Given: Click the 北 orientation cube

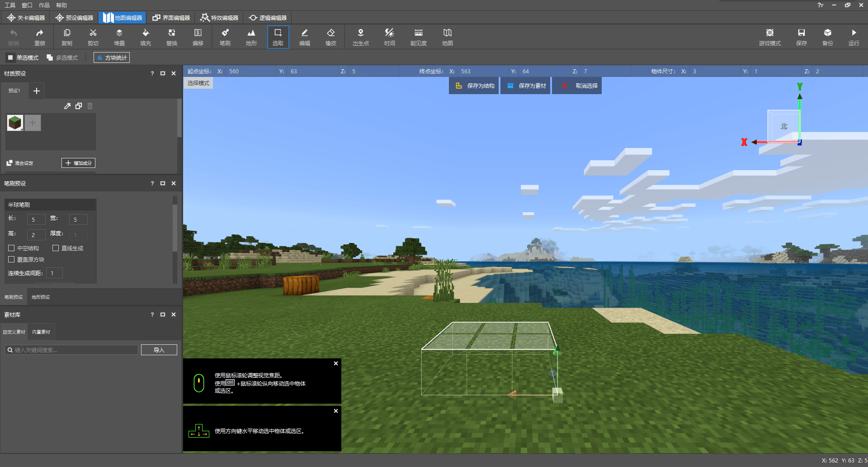Looking at the screenshot, I should click(783, 126).
